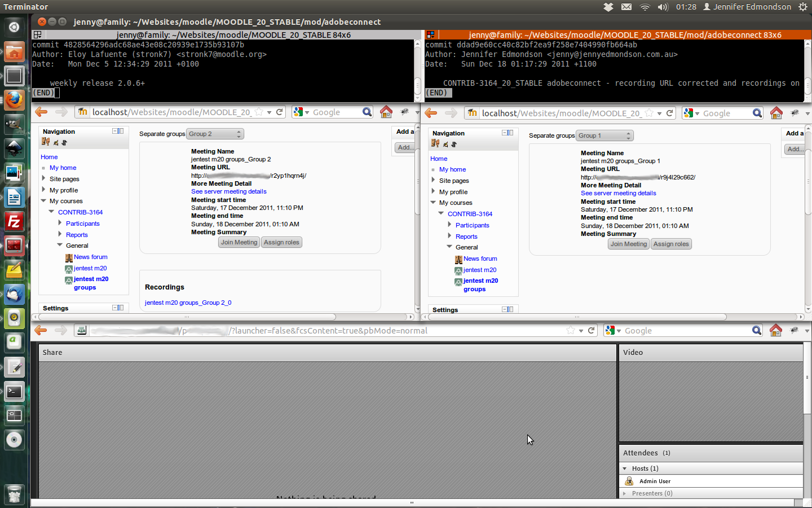812x508 pixels.
Task: Click the Add... button in left browser
Action: point(405,147)
